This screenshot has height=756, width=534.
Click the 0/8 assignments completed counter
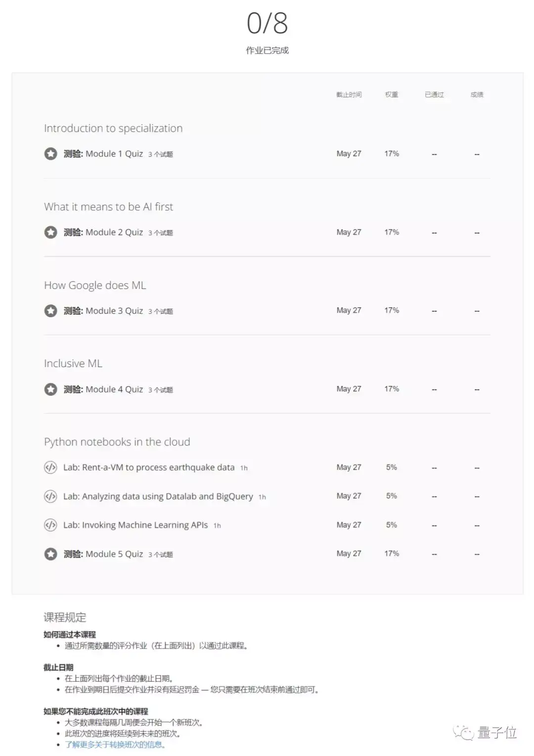point(267,23)
